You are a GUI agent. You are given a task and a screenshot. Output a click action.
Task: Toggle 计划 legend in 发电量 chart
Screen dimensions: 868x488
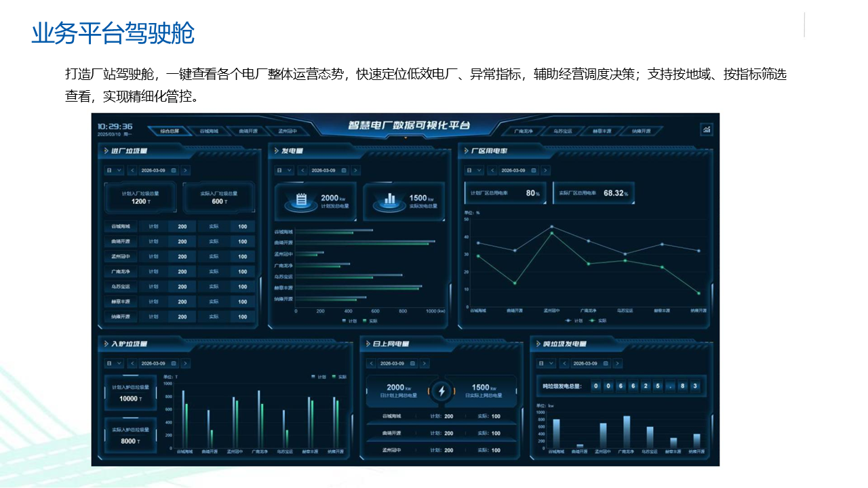pos(349,321)
